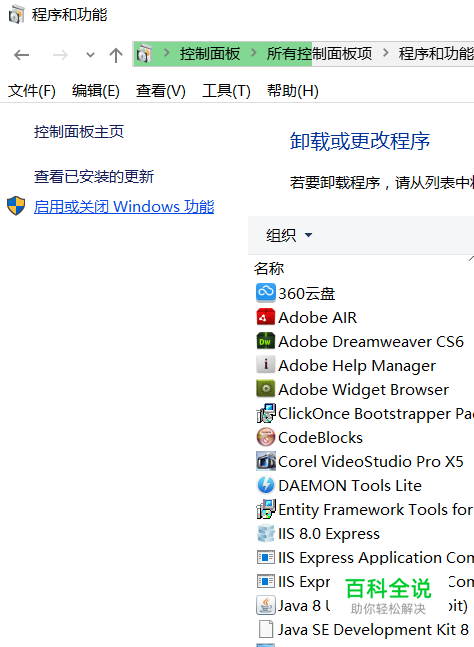474x647 pixels.
Task: Open the 文件(F) menu
Action: tap(32, 90)
